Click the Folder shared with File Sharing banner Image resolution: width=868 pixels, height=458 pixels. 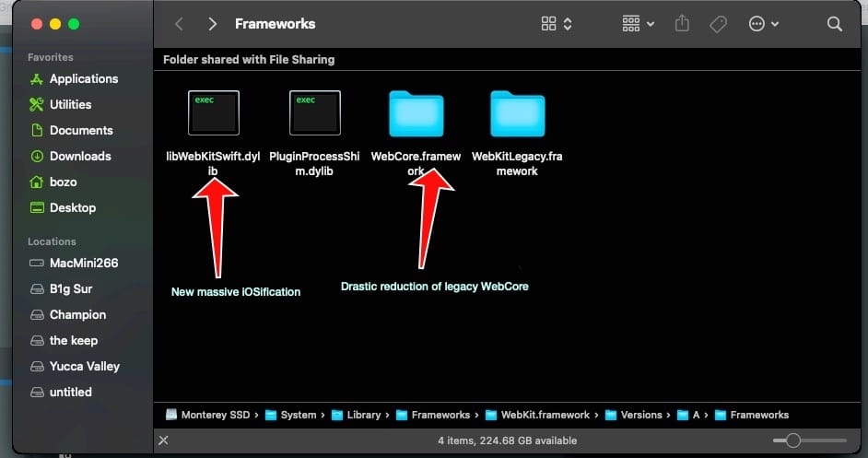click(249, 59)
